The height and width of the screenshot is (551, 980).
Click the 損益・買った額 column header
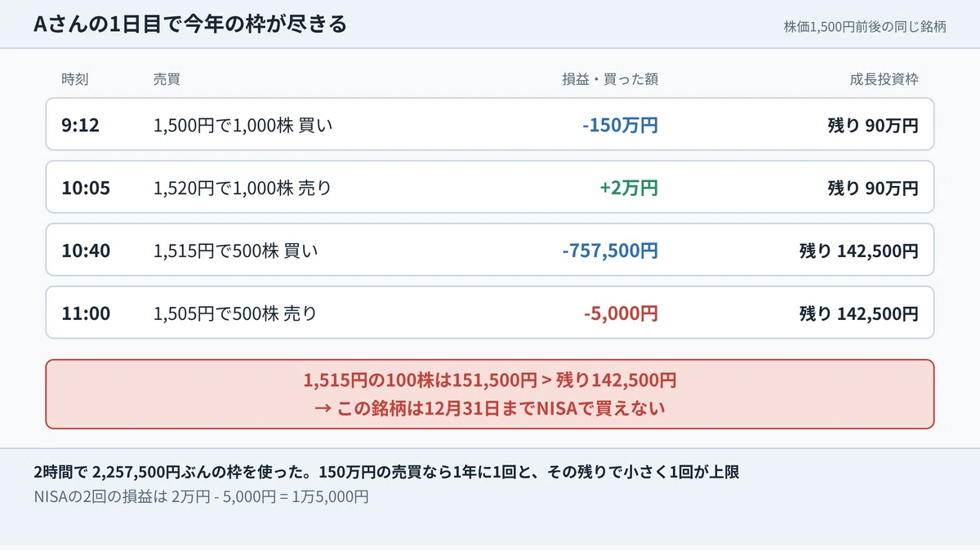click(610, 79)
